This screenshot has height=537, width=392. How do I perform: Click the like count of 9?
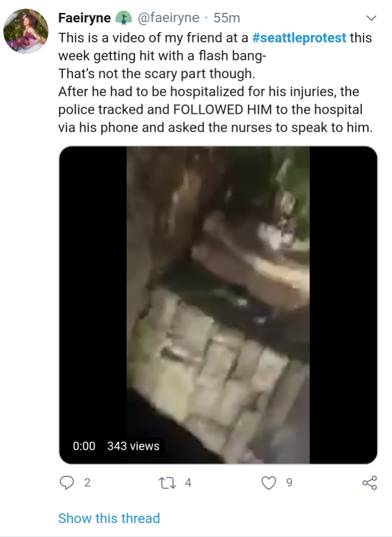289,483
